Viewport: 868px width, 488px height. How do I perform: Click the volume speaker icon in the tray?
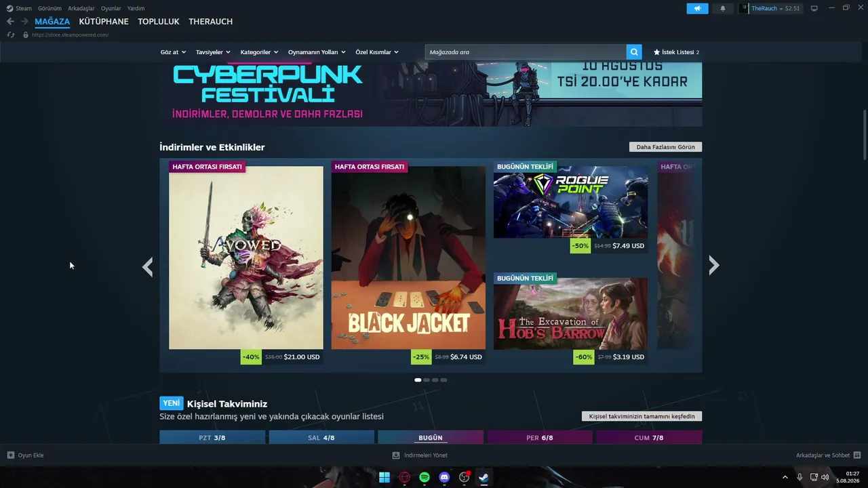coord(825,477)
